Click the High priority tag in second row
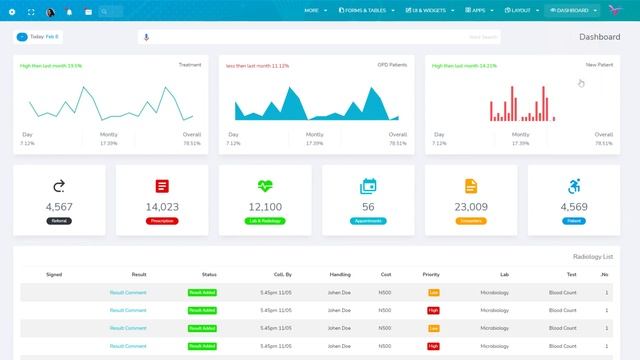Viewport: 640px width, 360px height. point(433,311)
